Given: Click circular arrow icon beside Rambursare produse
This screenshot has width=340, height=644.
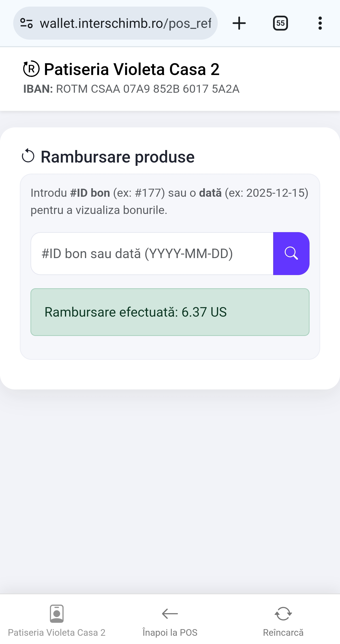Looking at the screenshot, I should click(x=28, y=156).
